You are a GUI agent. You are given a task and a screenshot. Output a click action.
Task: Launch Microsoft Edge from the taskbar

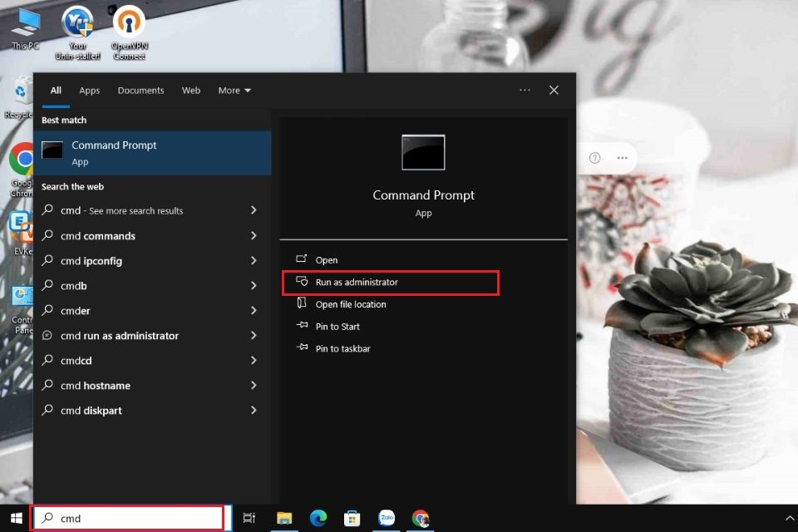click(318, 518)
